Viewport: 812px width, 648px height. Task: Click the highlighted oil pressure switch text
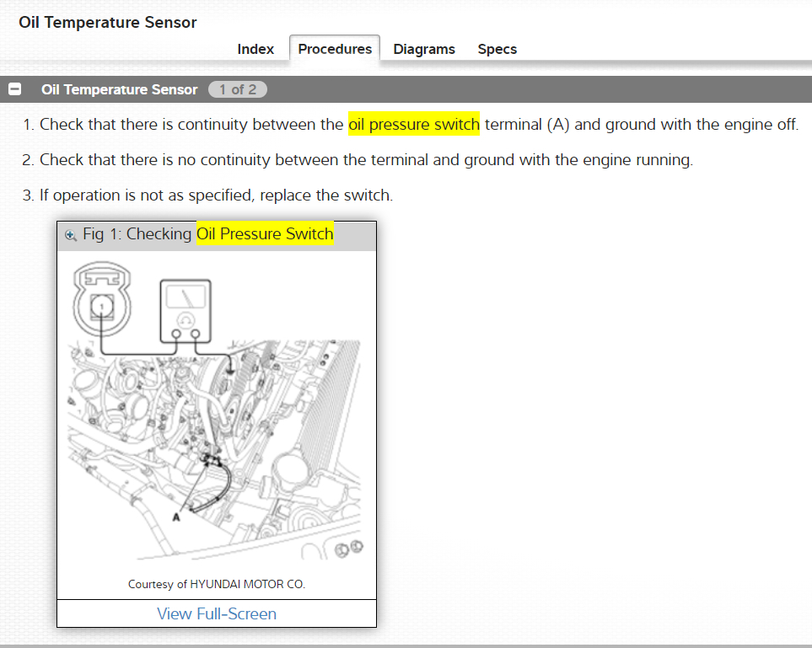coord(414,124)
